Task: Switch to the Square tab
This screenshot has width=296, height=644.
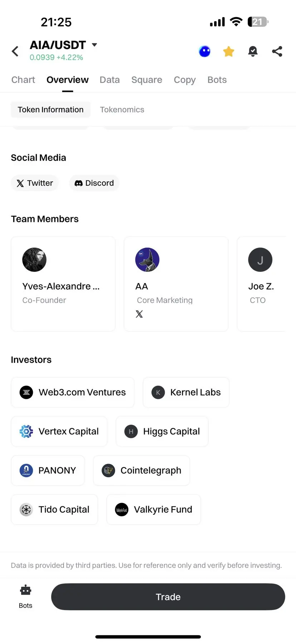Action: coord(147,80)
